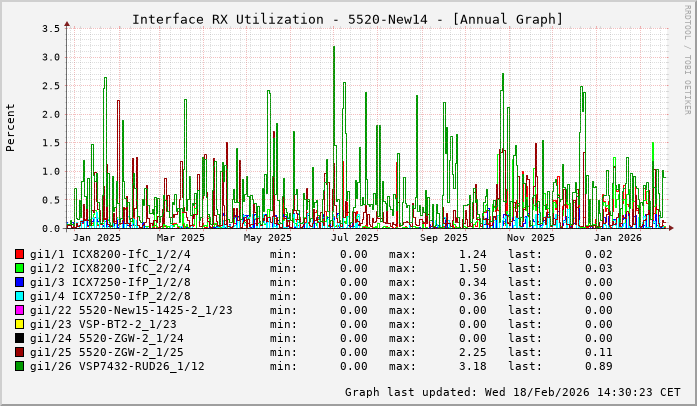This screenshot has width=697, height=406.
Task: Click the 'Percent' Y-axis label
Action: [x=11, y=128]
